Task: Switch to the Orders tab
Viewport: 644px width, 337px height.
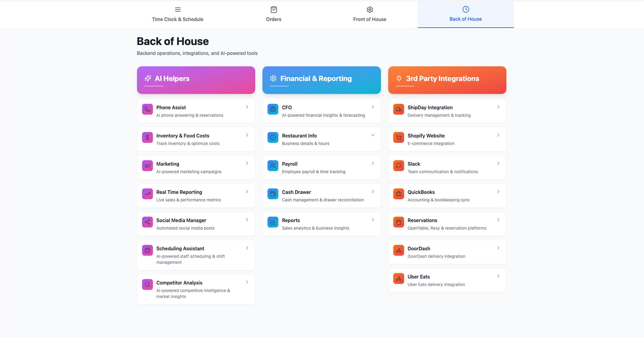Action: (273, 14)
